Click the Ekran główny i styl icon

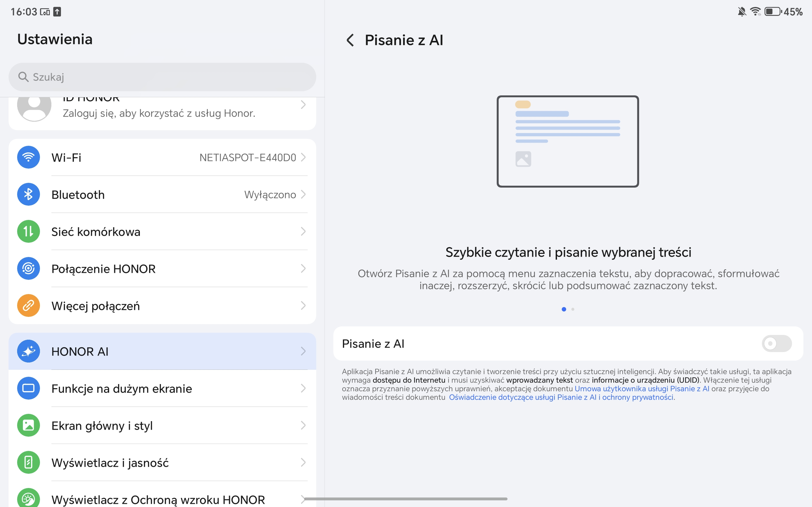pos(29,425)
